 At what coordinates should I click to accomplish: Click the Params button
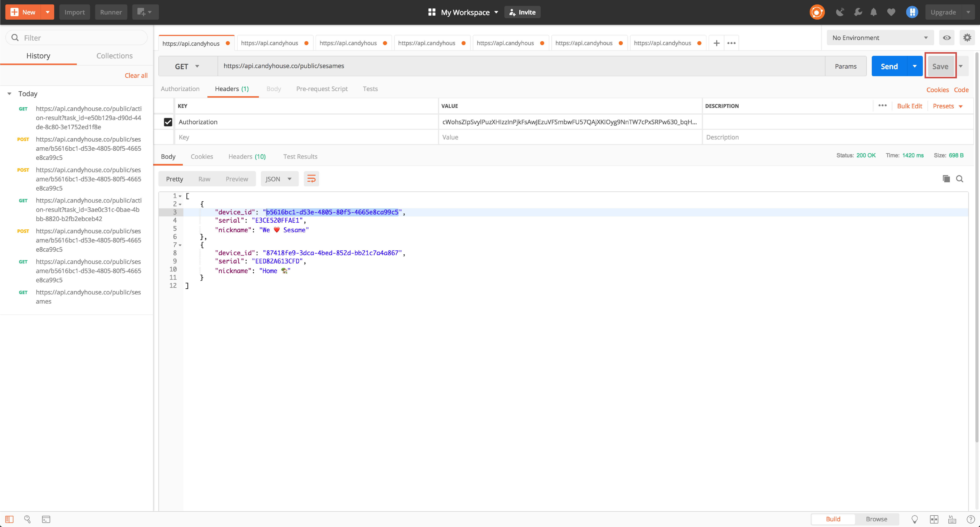845,66
